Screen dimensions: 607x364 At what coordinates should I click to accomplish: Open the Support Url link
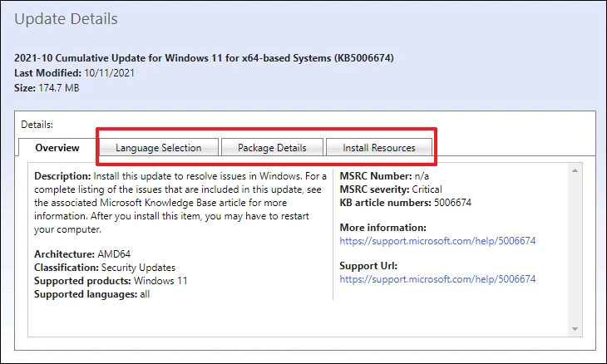click(437, 279)
